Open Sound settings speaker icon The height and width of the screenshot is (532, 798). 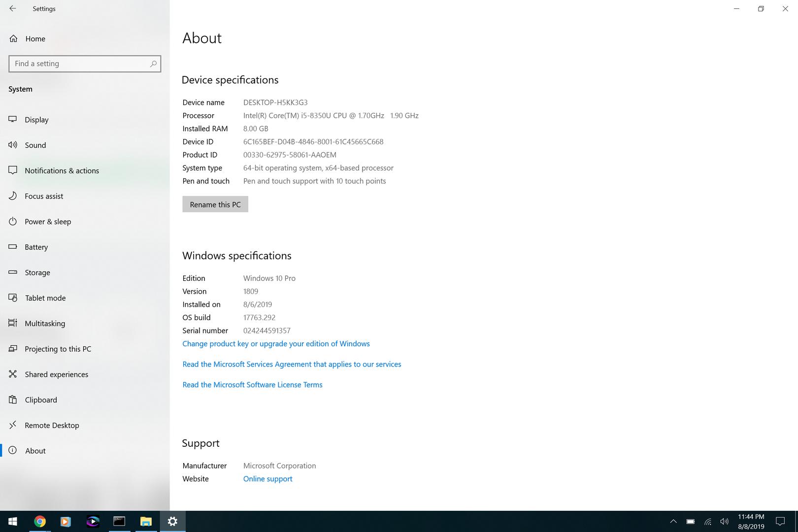(13, 145)
